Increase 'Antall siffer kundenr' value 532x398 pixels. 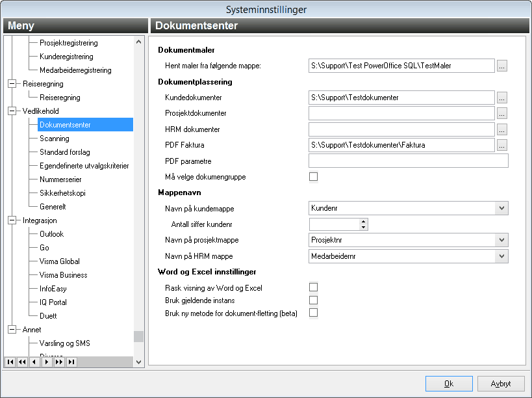pos(363,221)
